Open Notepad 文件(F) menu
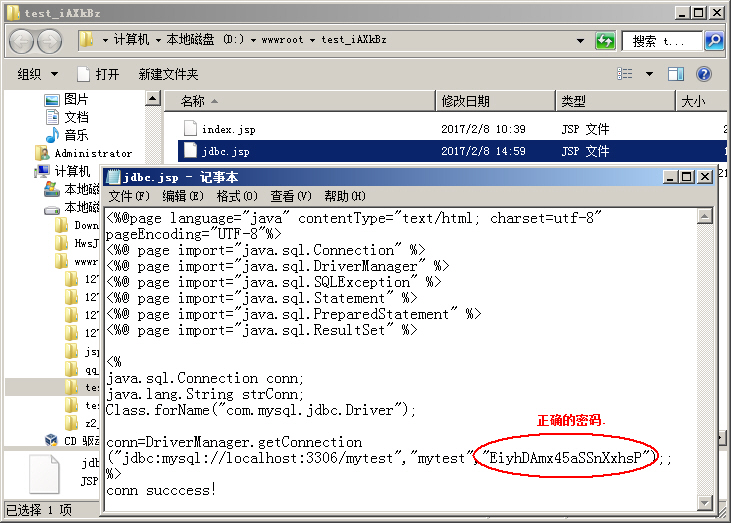 [129, 196]
